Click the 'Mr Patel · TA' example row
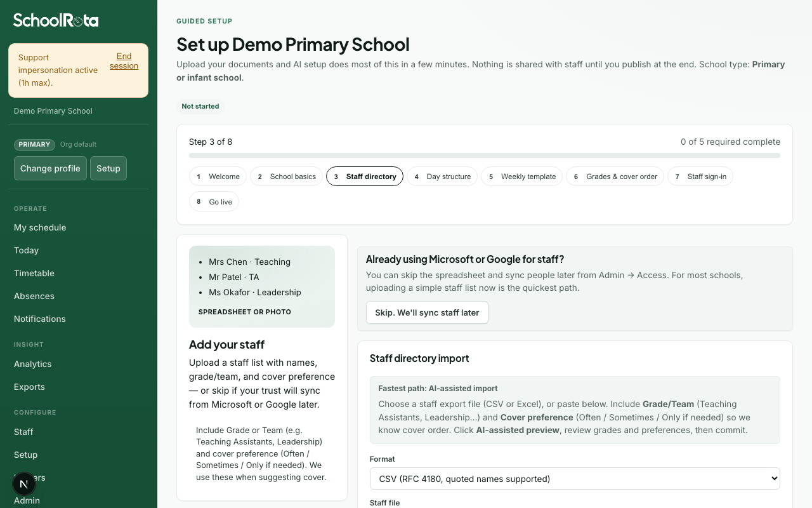The width and height of the screenshot is (812, 508). click(x=234, y=277)
